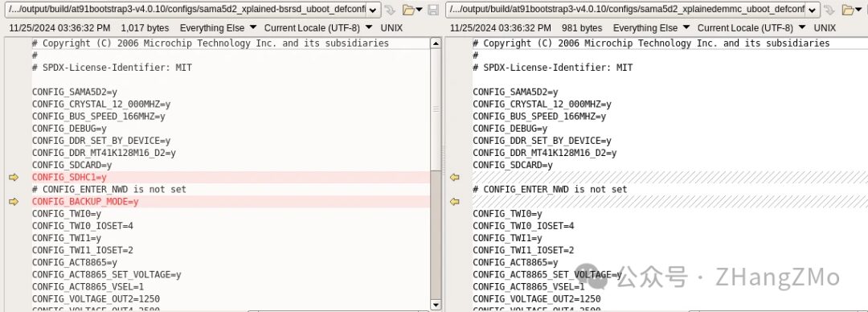This screenshot has width=868, height=312.
Task: Click the left pane open file folder icon
Action: tap(408, 10)
